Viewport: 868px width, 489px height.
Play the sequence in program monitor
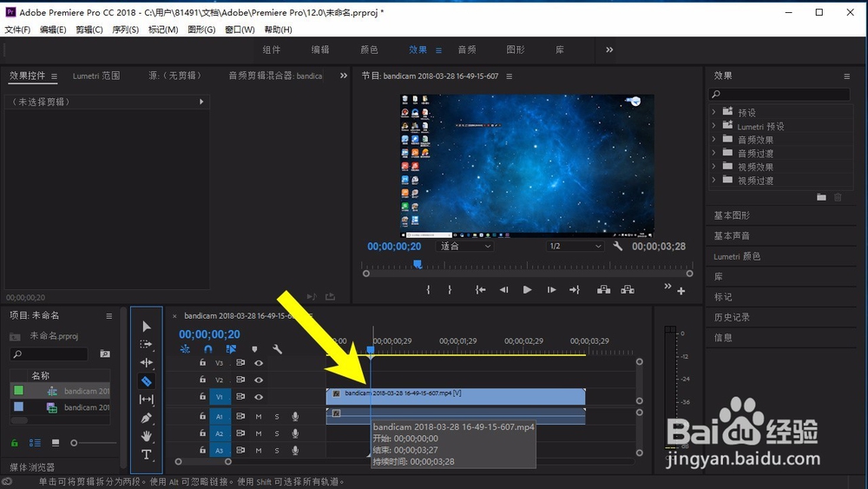(x=527, y=289)
